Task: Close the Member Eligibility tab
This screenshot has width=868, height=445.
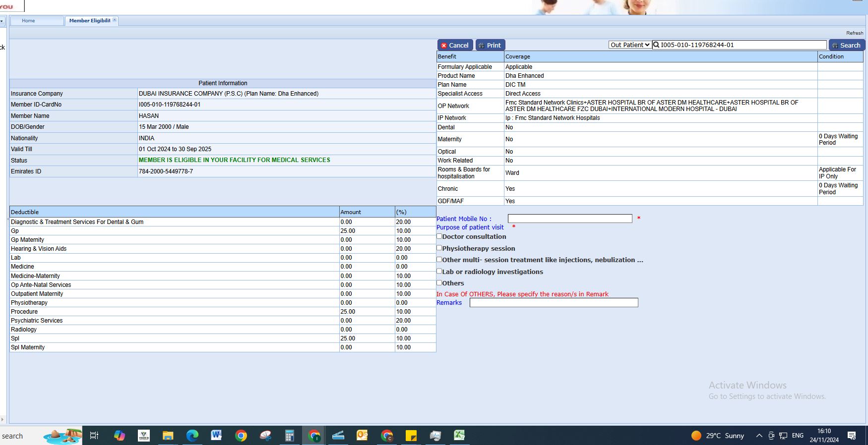Action: coord(115,20)
